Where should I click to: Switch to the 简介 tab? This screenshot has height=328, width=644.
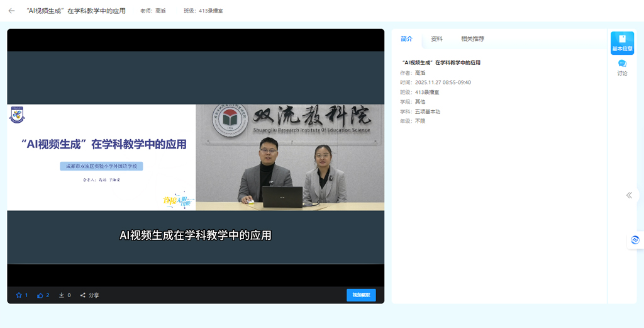pyautogui.click(x=406, y=39)
